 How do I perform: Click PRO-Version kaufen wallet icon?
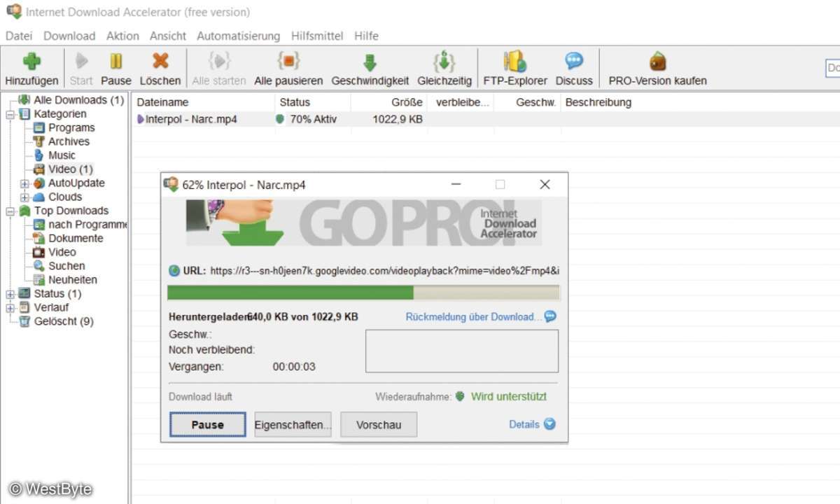pyautogui.click(x=657, y=62)
